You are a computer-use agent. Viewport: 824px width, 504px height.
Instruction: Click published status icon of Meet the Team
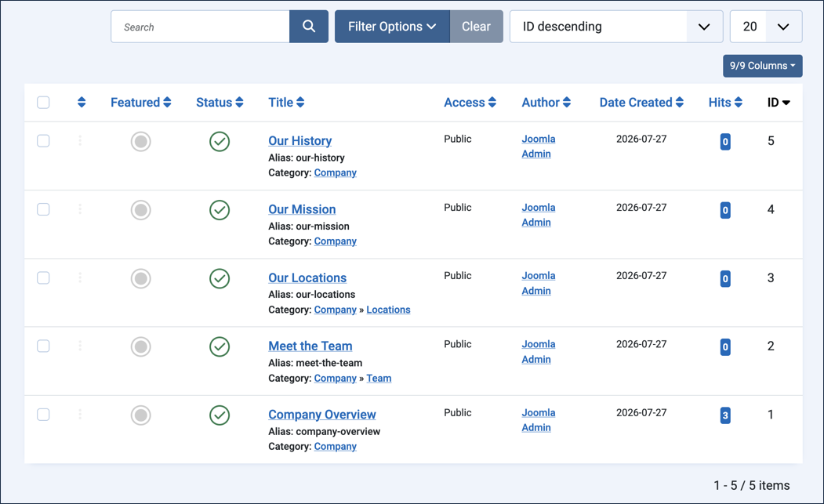tap(220, 346)
